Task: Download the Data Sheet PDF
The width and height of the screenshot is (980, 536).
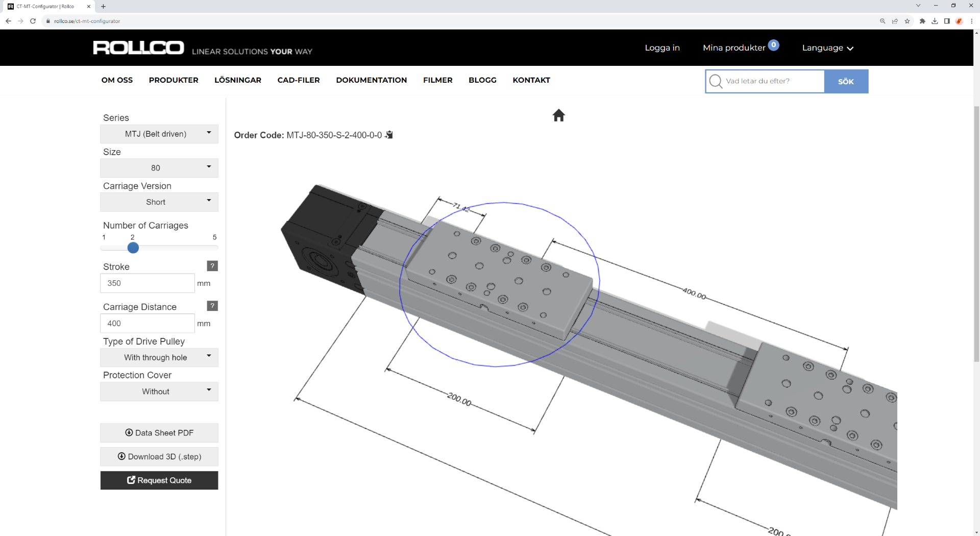Action: 159,433
